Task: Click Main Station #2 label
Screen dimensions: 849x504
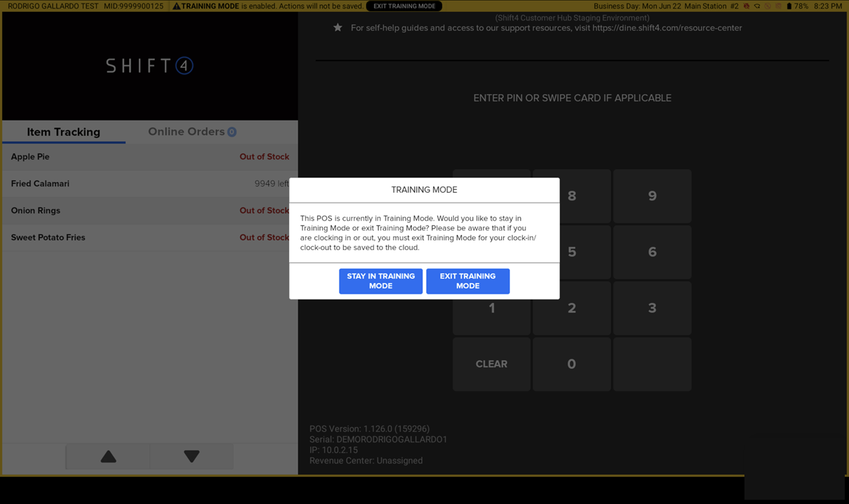Action: click(x=711, y=6)
